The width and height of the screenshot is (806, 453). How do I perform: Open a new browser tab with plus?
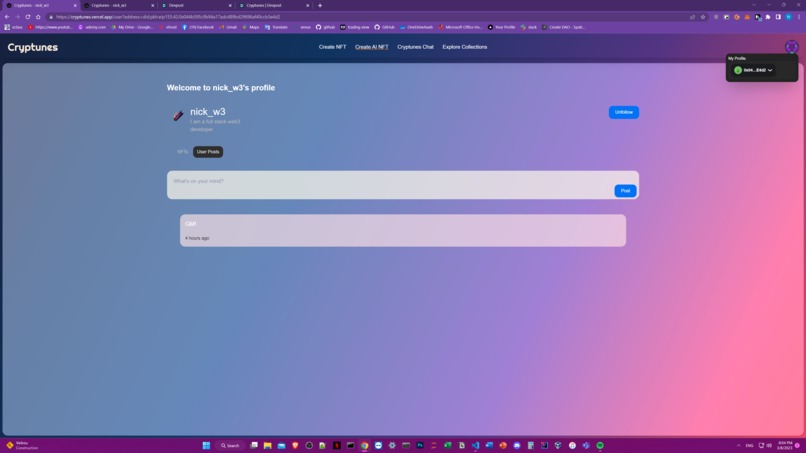(x=320, y=5)
